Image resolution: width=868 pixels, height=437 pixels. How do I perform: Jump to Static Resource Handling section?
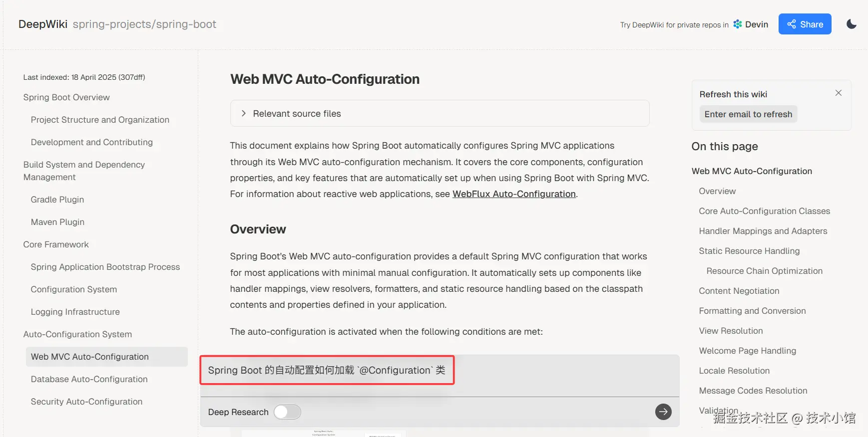[749, 251]
